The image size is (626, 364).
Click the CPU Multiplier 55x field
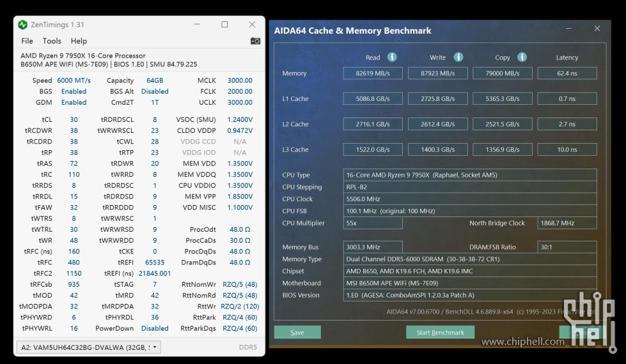click(x=373, y=224)
